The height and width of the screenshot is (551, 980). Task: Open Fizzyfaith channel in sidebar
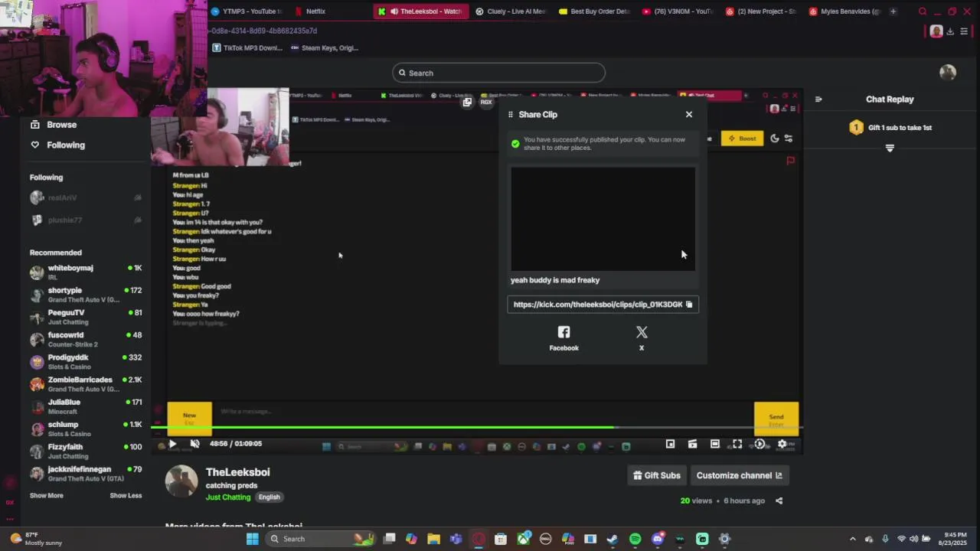click(86, 451)
